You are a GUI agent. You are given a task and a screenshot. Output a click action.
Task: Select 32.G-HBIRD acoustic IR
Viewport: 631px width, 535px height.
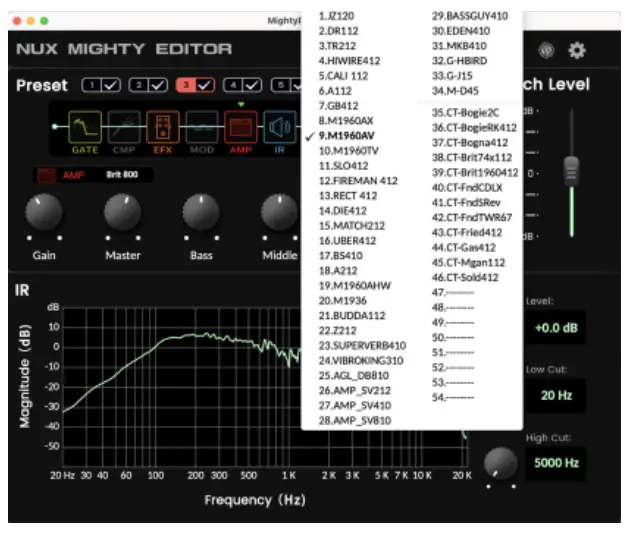click(x=460, y=61)
